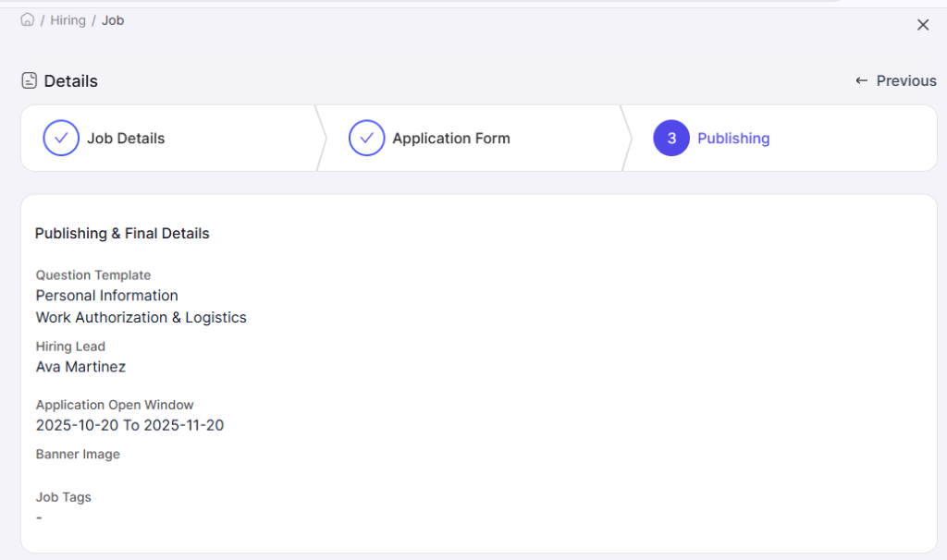Click the left arrow beside Previous

tap(861, 80)
